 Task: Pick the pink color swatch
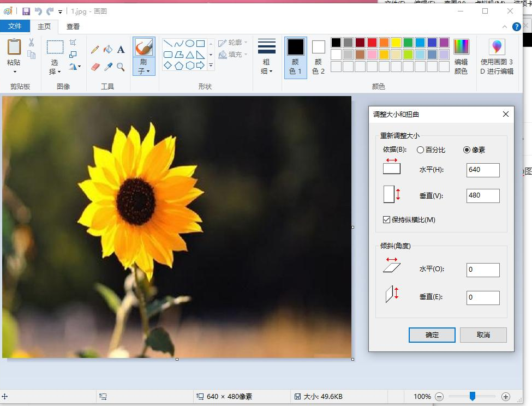point(372,54)
